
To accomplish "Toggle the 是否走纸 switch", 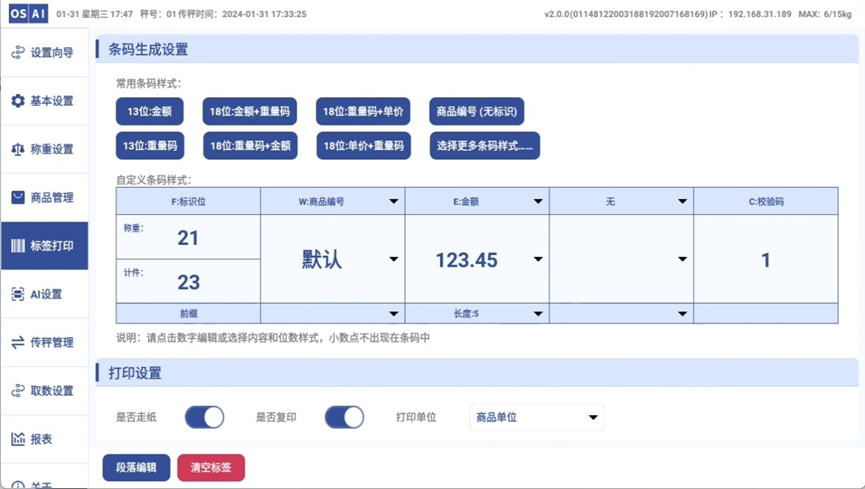I will point(204,417).
